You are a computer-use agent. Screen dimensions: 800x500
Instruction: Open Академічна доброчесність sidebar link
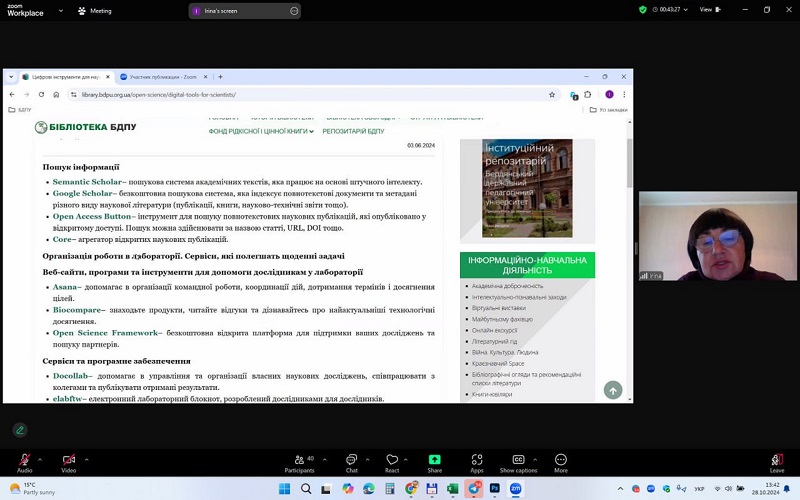pyautogui.click(x=507, y=286)
